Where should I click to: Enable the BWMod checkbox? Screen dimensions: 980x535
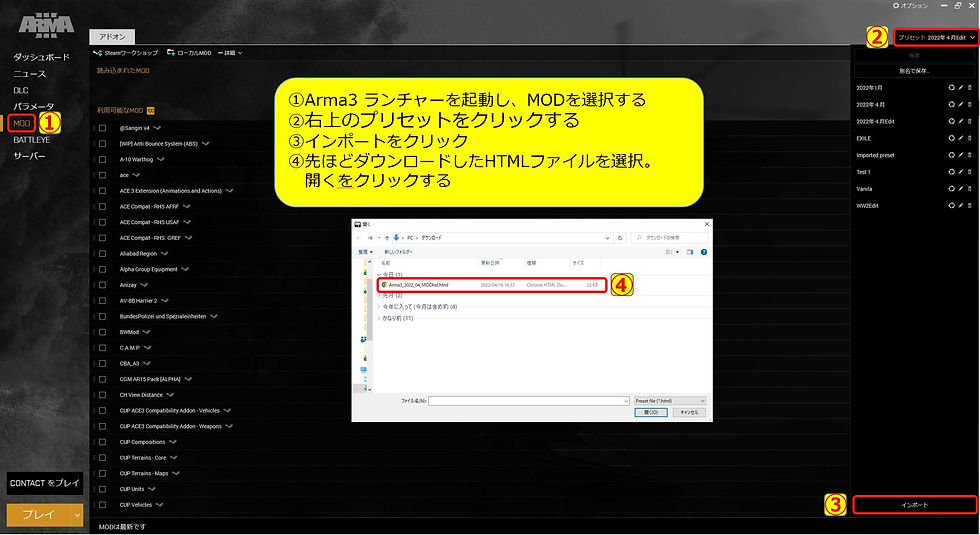102,332
